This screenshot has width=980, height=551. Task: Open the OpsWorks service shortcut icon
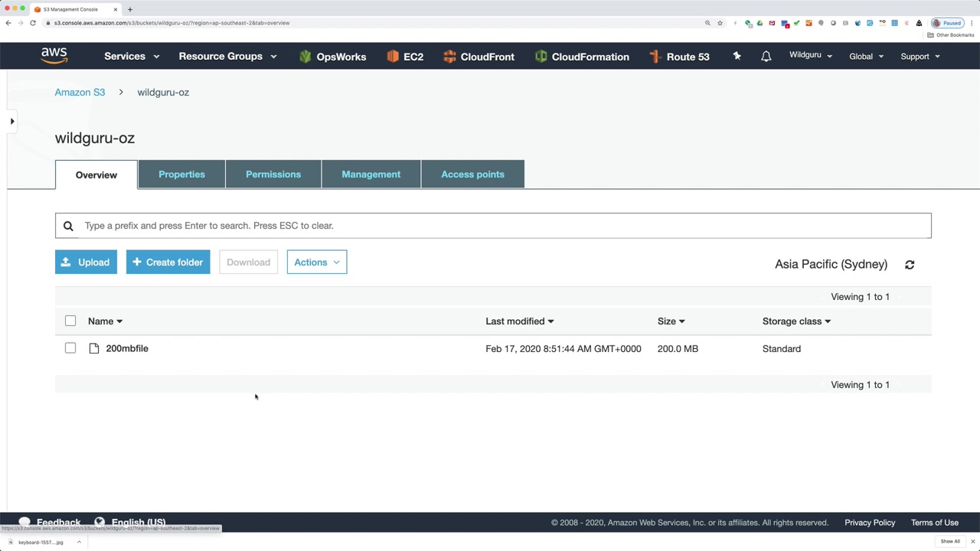[x=305, y=57]
